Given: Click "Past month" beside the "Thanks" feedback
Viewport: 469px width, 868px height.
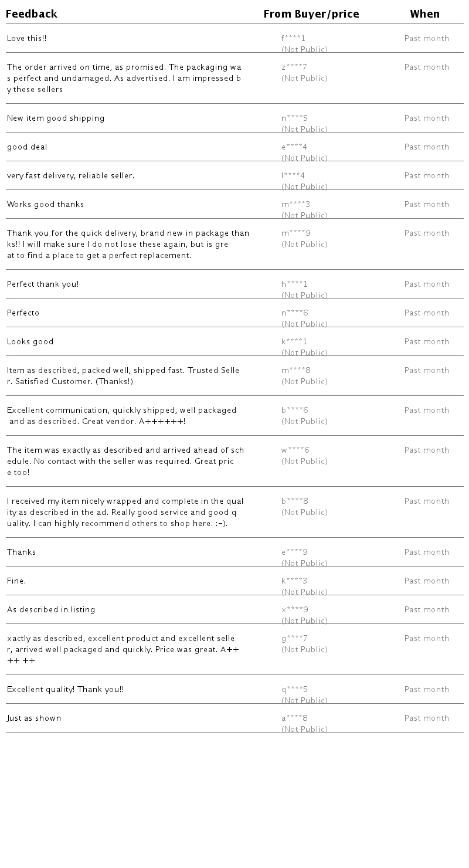Looking at the screenshot, I should click(x=426, y=552).
